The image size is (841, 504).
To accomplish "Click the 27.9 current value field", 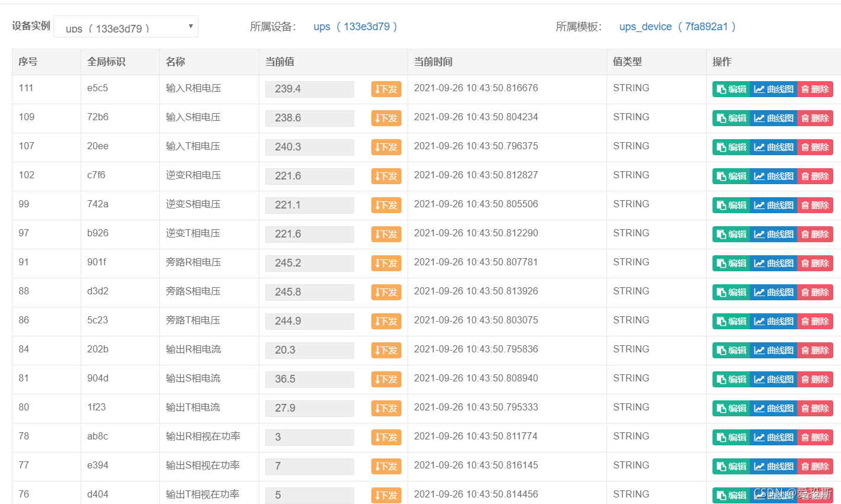I will pos(310,408).
